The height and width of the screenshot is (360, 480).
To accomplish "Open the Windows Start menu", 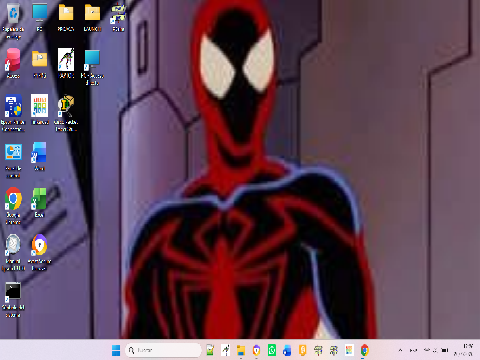I will coord(116,350).
